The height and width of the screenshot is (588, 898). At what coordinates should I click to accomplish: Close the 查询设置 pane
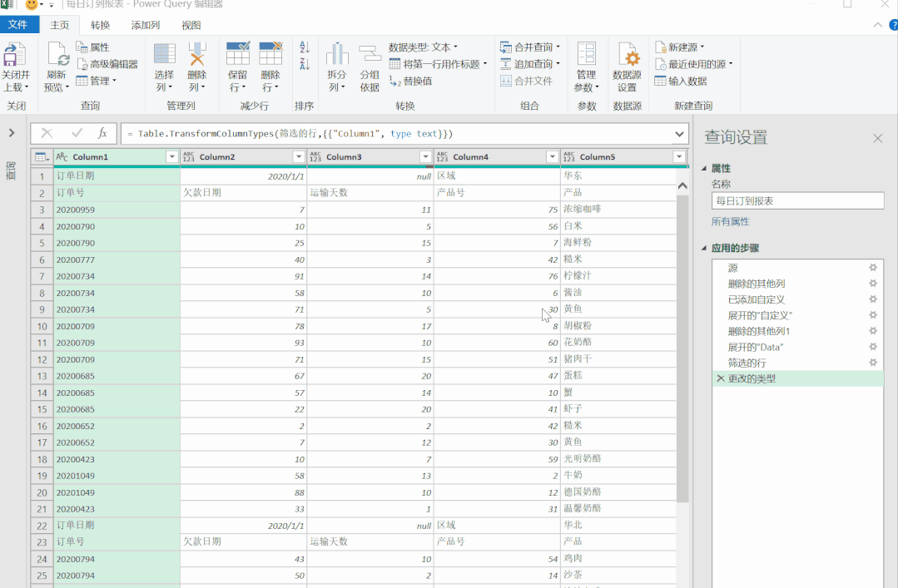[878, 138]
